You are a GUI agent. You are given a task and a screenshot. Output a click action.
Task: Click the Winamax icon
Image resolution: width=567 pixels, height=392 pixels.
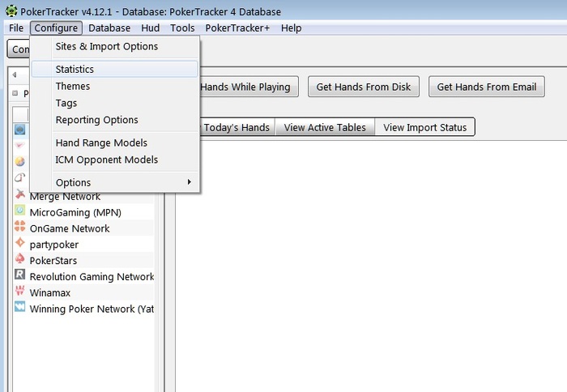coord(20,291)
